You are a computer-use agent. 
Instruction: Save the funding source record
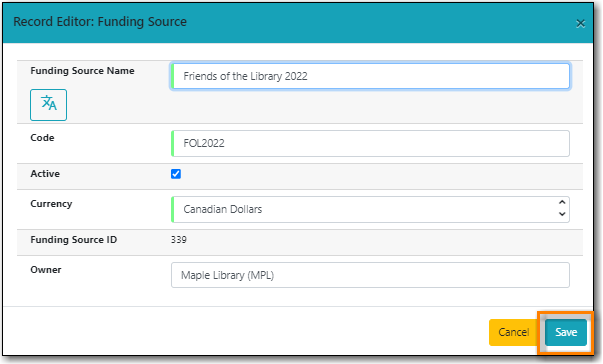(x=566, y=332)
